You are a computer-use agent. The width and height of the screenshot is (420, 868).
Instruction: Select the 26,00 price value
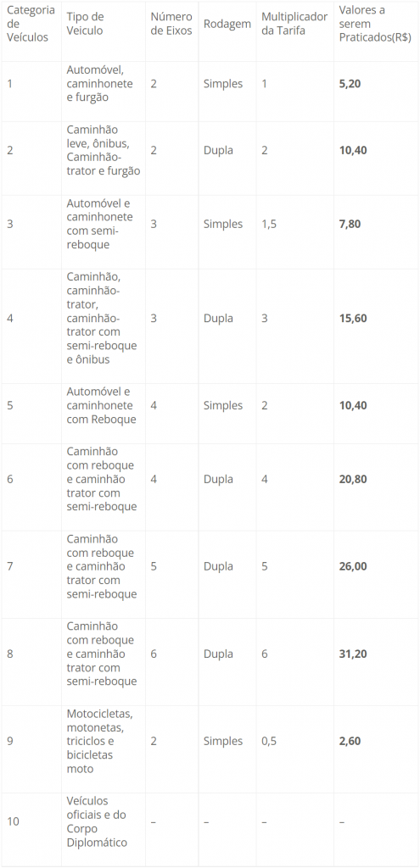click(x=353, y=567)
